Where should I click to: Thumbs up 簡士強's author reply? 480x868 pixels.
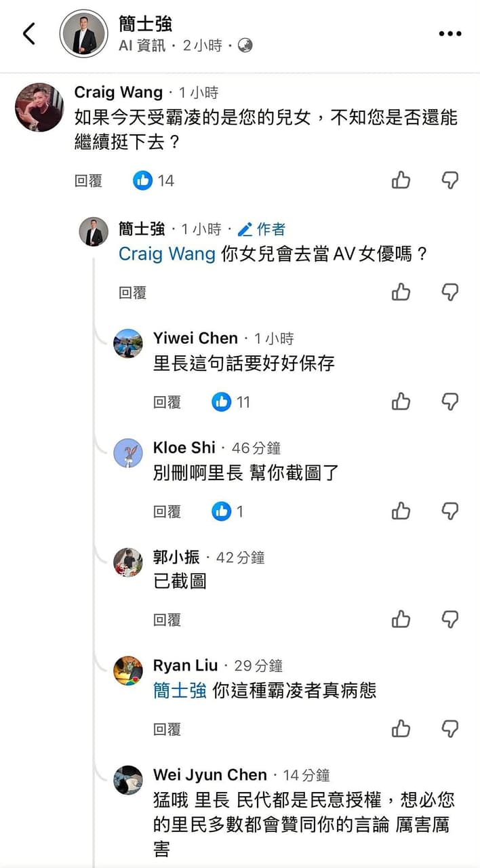coord(401,292)
